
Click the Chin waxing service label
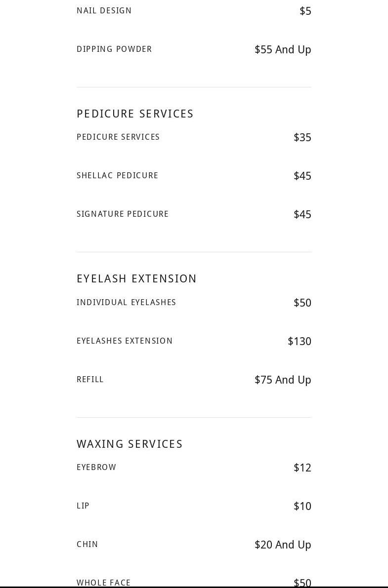coord(87,545)
